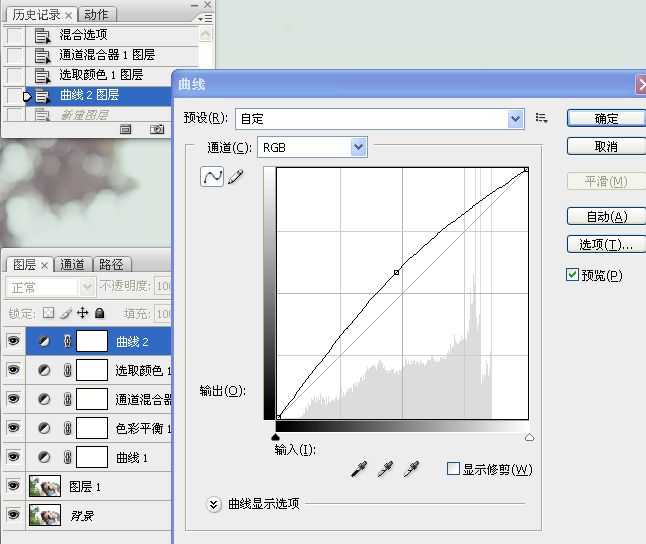Click lock position move icon
Image resolution: width=646 pixels, height=544 pixels.
click(83, 313)
